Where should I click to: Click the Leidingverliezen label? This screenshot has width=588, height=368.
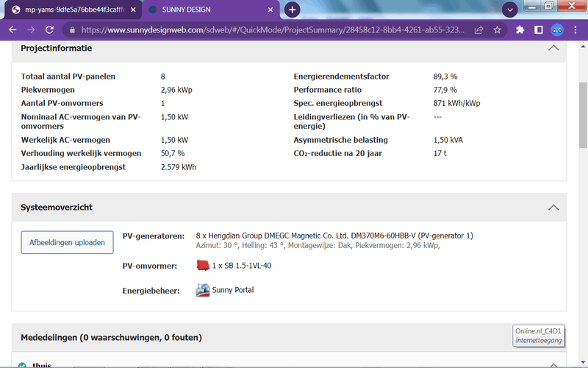coord(352,121)
